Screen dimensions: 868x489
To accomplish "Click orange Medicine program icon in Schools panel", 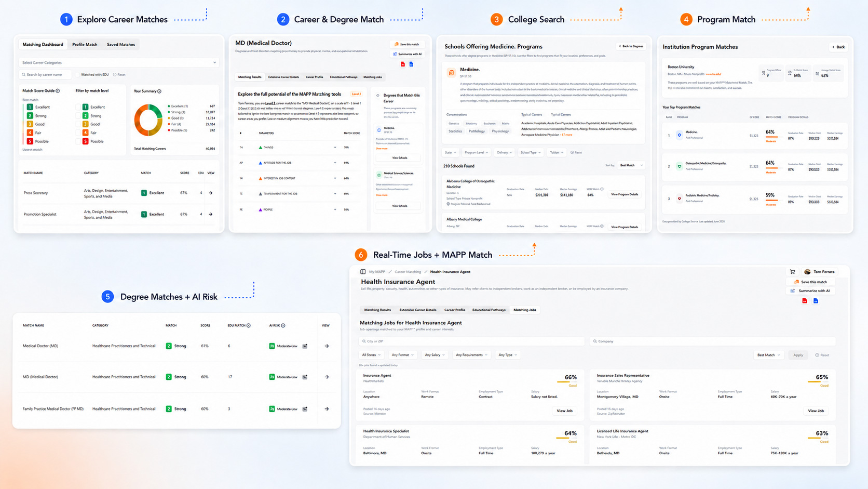I will point(451,73).
